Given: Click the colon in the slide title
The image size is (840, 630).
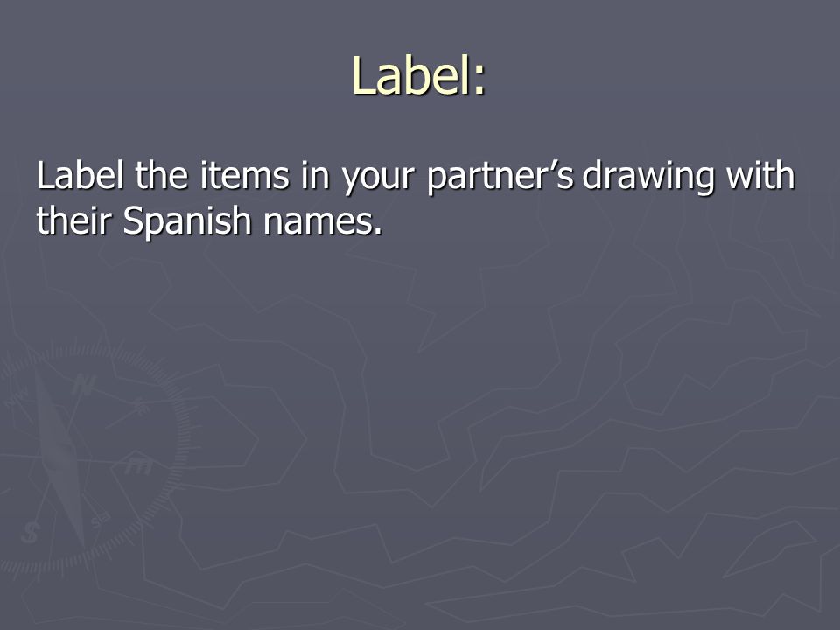Looking at the screenshot, I should click(x=479, y=80).
